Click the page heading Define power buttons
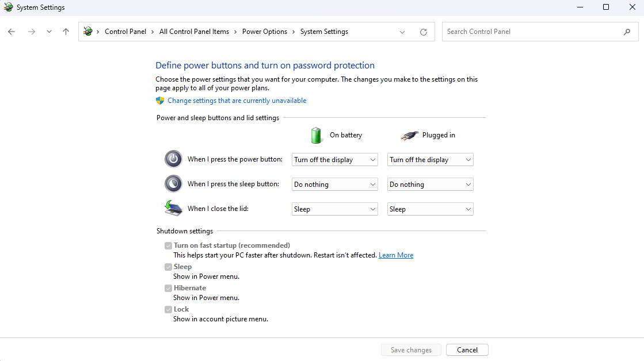The width and height of the screenshot is (644, 361). pos(265,65)
